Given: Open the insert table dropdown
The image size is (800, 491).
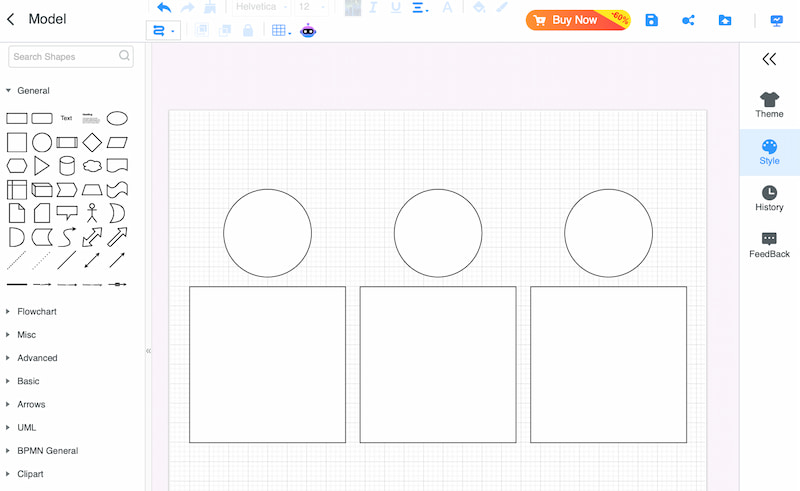Looking at the screenshot, I should (281, 31).
